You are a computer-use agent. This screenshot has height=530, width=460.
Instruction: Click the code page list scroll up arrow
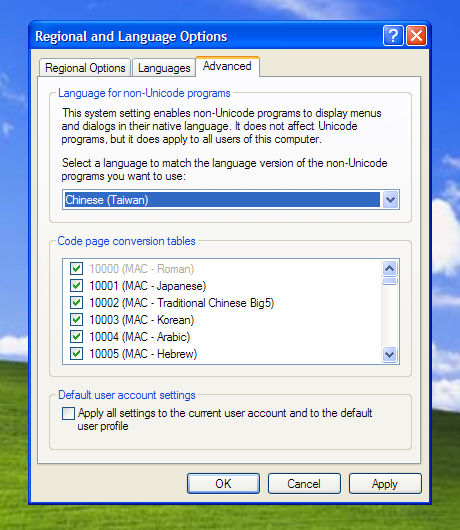click(x=390, y=269)
